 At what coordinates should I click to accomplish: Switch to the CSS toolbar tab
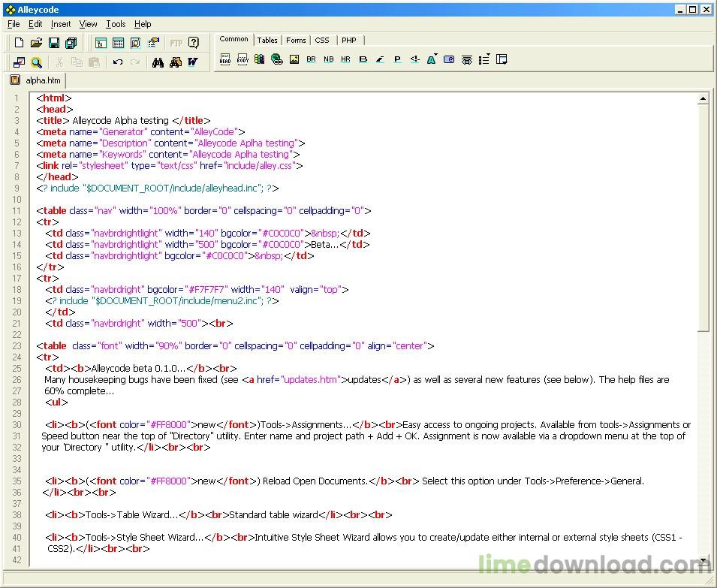(322, 41)
